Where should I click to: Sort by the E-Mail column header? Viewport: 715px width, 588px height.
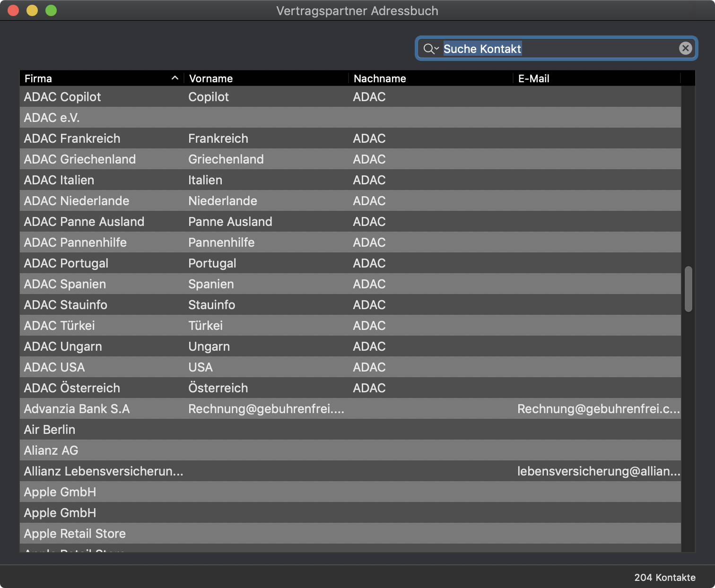(596, 78)
